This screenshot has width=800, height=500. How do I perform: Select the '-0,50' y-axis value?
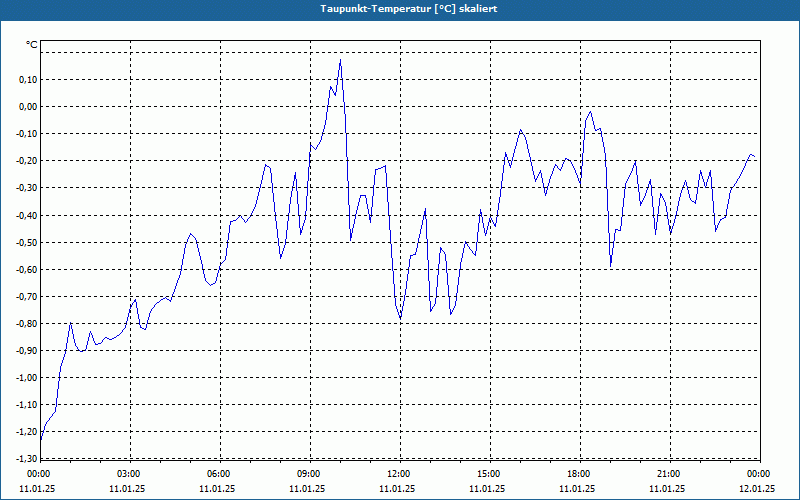click(x=27, y=242)
